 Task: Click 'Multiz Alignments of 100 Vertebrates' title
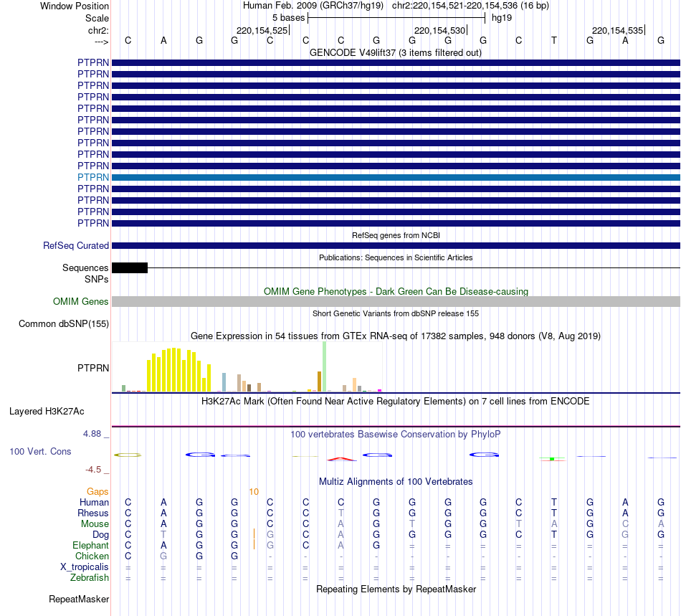click(396, 481)
